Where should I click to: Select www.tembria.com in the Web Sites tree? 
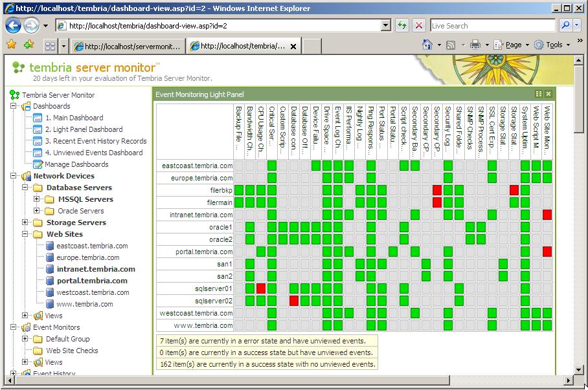click(x=85, y=304)
